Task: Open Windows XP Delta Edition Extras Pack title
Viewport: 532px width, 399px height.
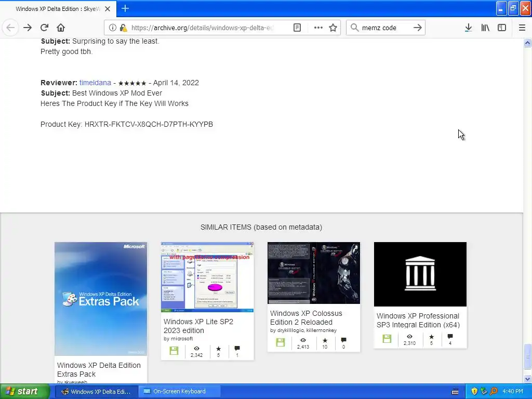Action: pyautogui.click(x=99, y=369)
